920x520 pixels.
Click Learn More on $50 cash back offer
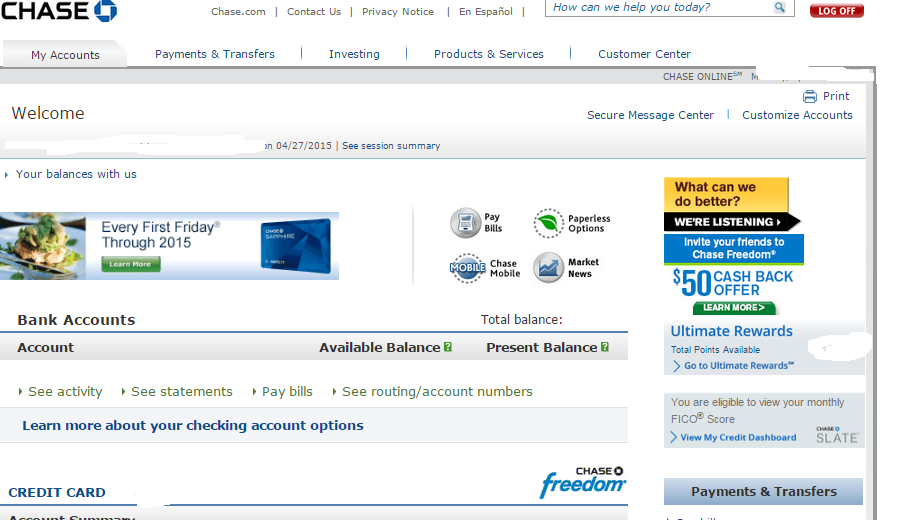(734, 308)
